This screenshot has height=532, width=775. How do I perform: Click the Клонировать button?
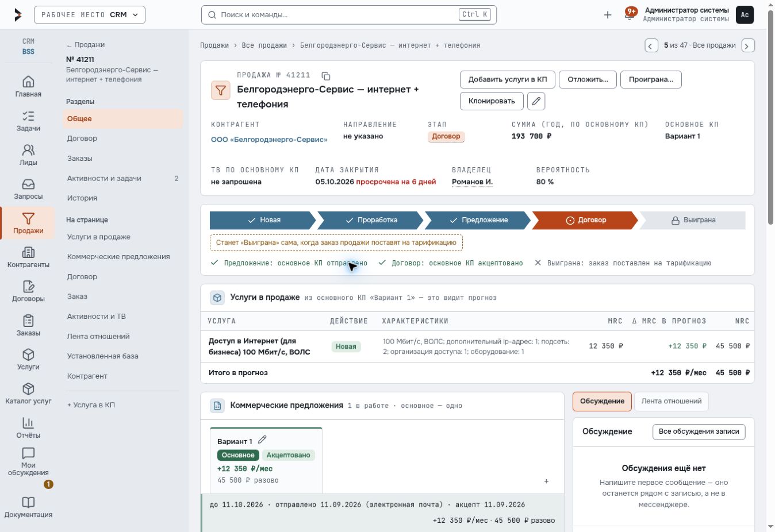point(492,101)
